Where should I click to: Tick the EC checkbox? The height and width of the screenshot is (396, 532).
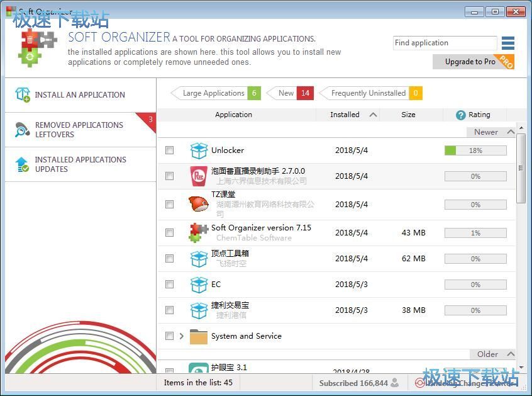169,285
